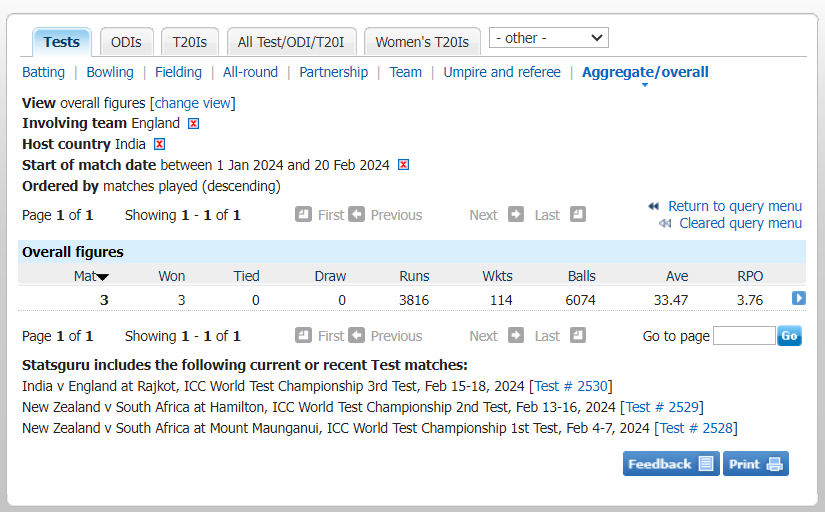Screen dimensions: 825x512
Task: Open the Batting records section
Action: [44, 72]
